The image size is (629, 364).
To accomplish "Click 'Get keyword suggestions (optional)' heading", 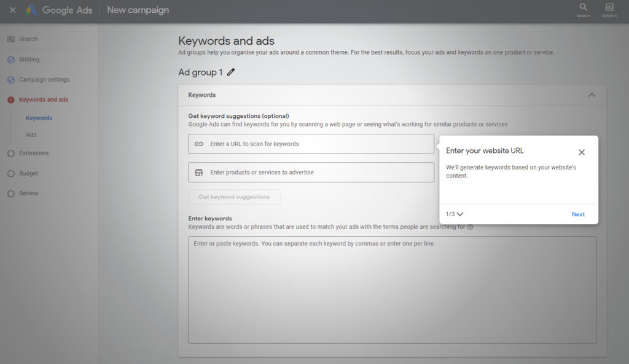I will tap(239, 116).
